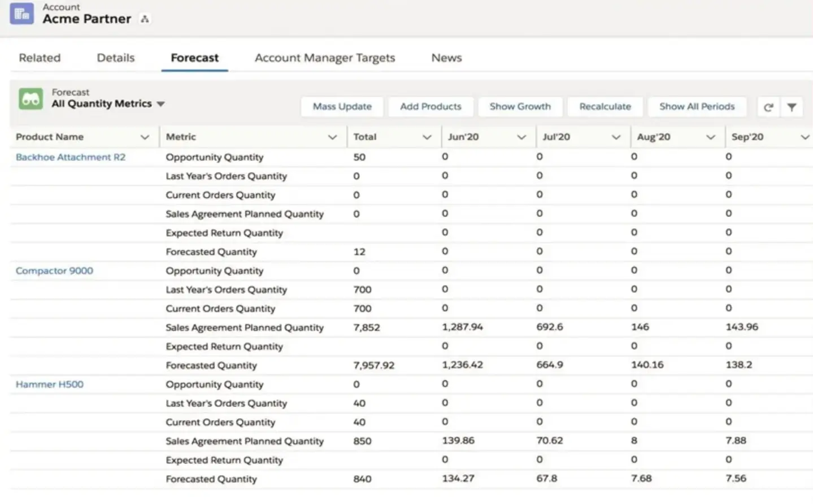Expand the Aug'20 column menu

pyautogui.click(x=710, y=137)
